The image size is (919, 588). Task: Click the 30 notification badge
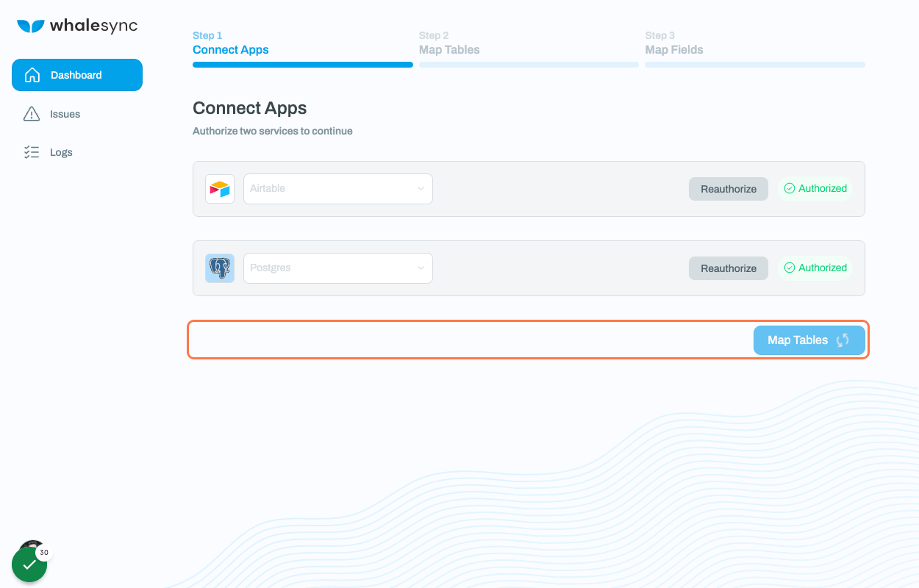[x=44, y=553]
